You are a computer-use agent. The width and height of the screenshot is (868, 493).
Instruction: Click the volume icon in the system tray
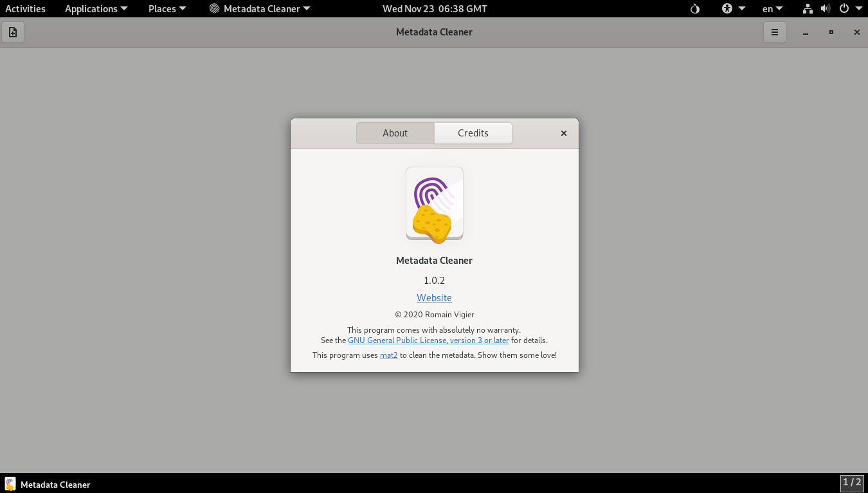[826, 8]
